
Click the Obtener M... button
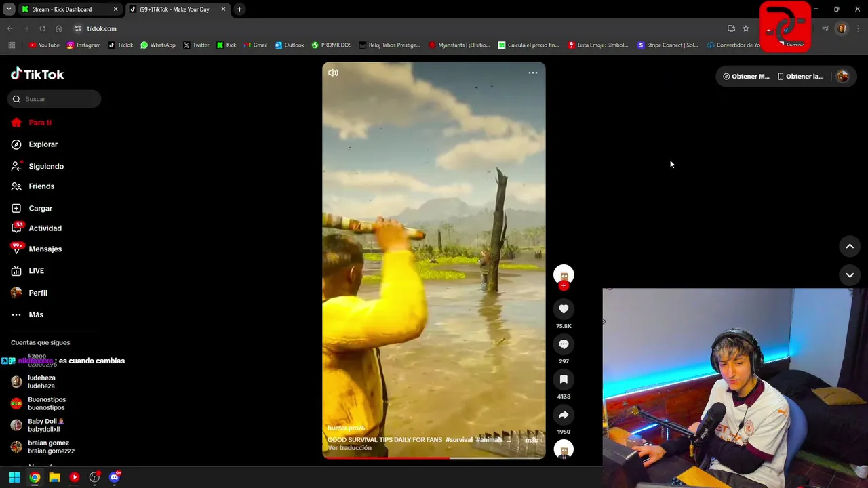[746, 77]
